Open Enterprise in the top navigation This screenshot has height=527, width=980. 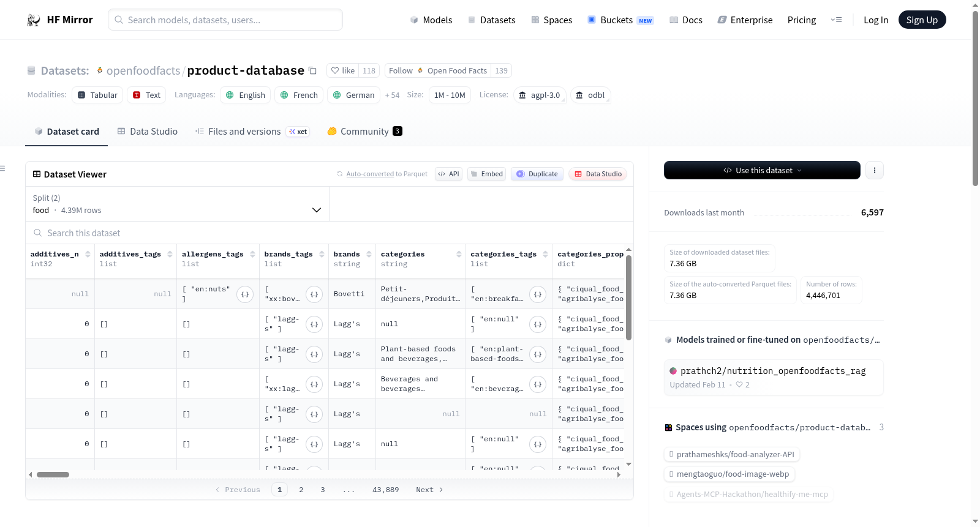point(745,20)
